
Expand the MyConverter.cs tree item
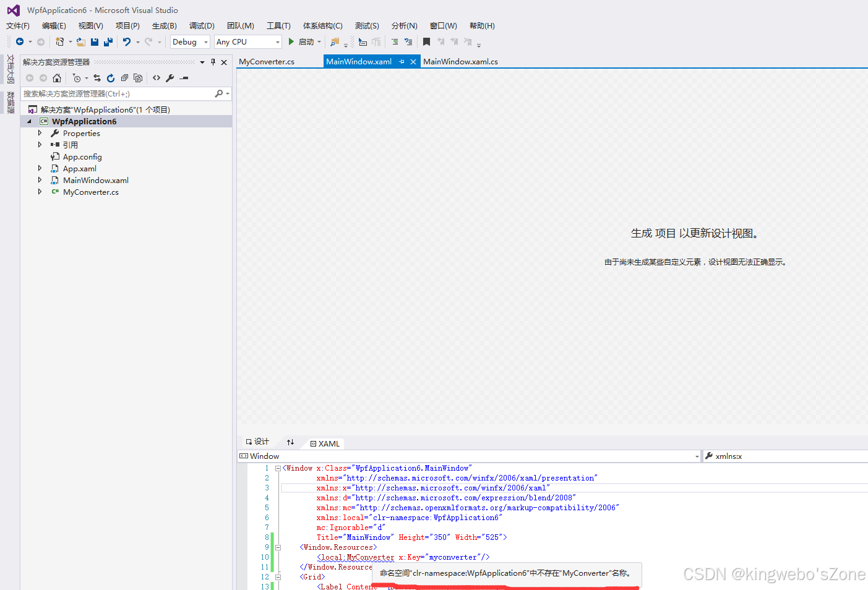pos(40,192)
